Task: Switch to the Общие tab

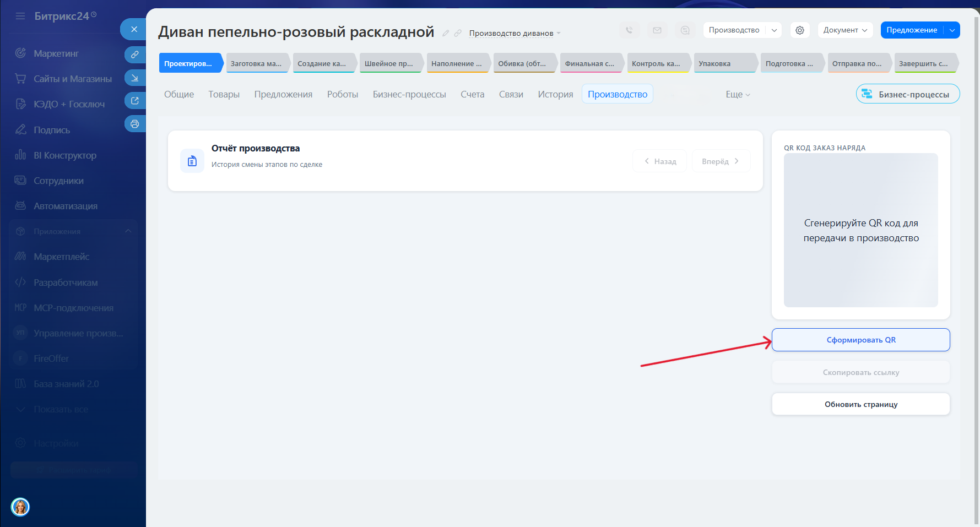Action: tap(179, 95)
